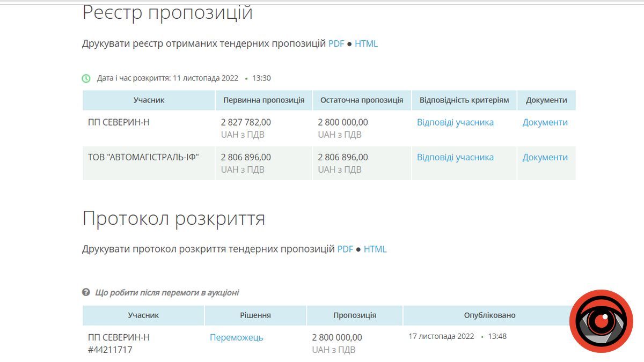The image size is (644, 362).
Task: Click the Первинна пропозиція column header
Action: pos(264,100)
